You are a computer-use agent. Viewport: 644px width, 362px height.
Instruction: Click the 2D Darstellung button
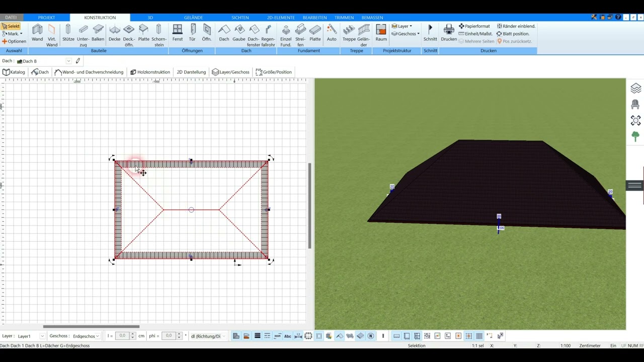[x=191, y=72]
